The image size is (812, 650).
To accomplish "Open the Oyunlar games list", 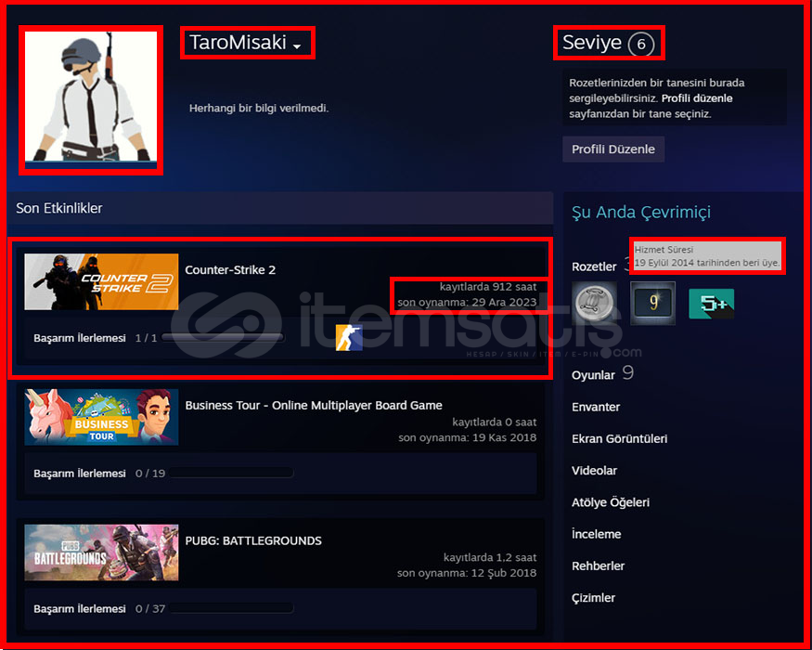I will 594,375.
